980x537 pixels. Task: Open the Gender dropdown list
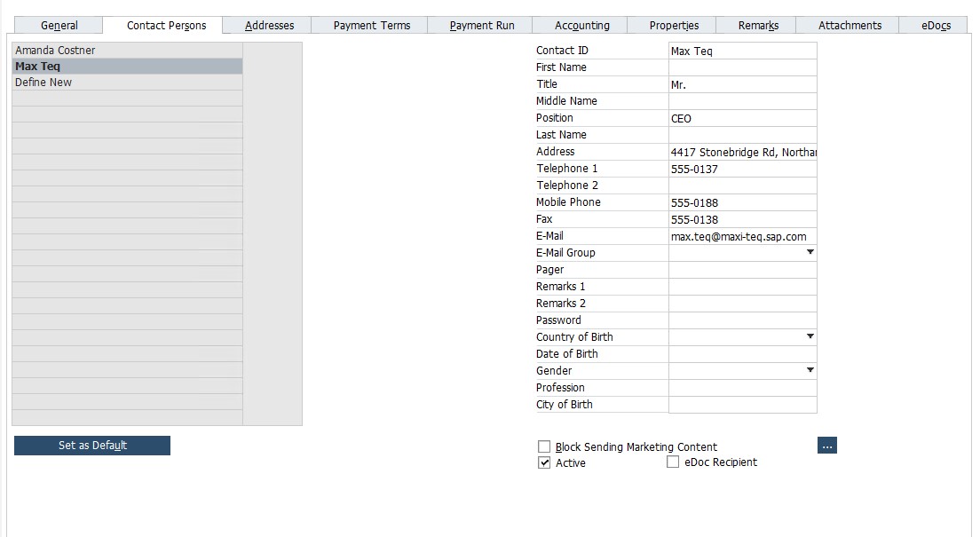tap(810, 371)
